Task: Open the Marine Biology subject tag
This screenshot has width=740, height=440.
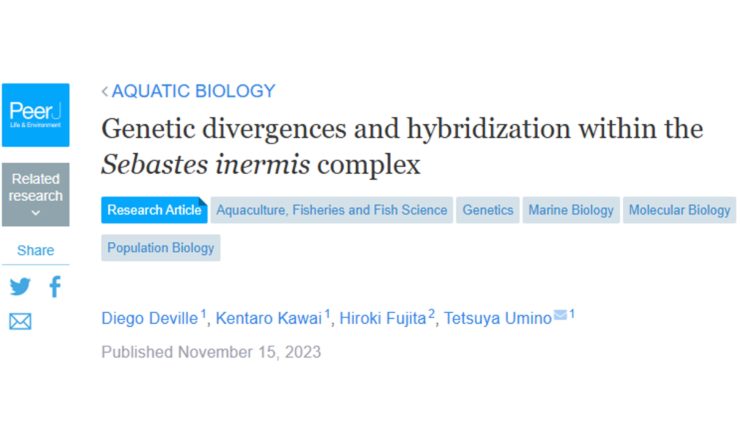Action: click(x=571, y=210)
